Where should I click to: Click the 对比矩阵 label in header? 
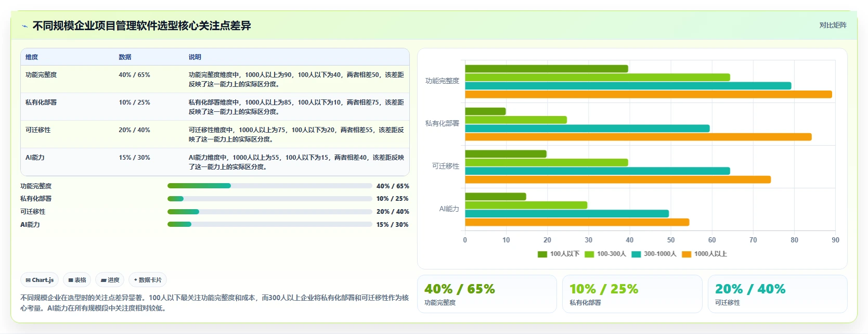pyautogui.click(x=833, y=25)
